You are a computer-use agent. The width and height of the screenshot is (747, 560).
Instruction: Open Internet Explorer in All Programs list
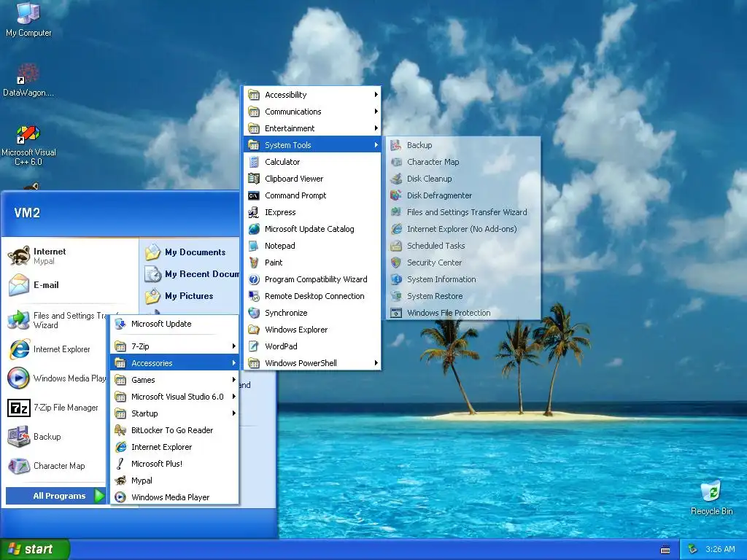pos(174,447)
